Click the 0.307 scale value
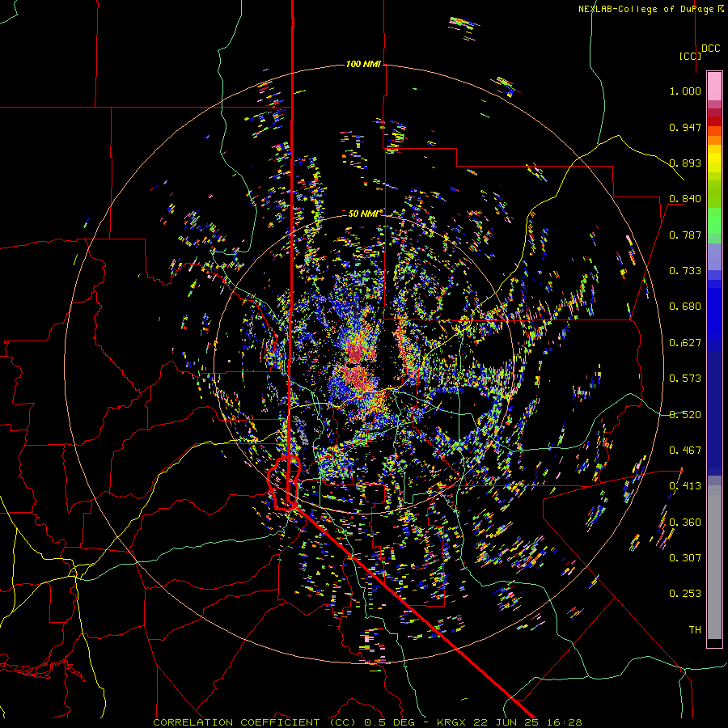 pos(685,557)
